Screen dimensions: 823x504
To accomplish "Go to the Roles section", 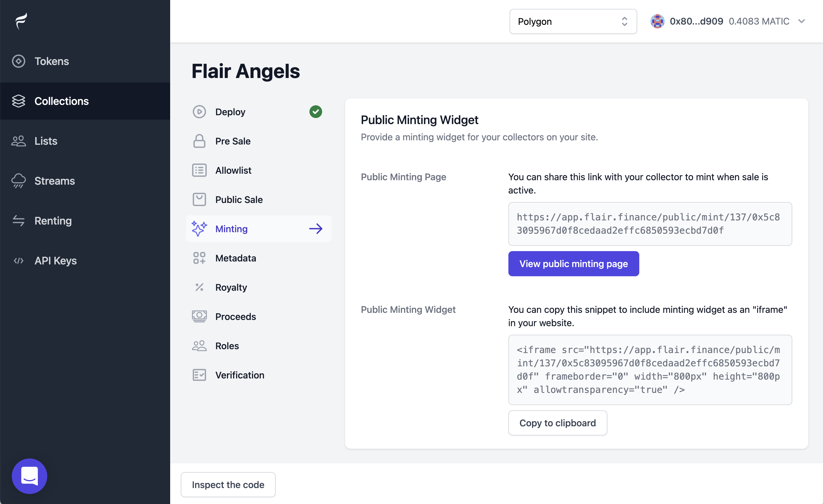I will (x=259, y=345).
